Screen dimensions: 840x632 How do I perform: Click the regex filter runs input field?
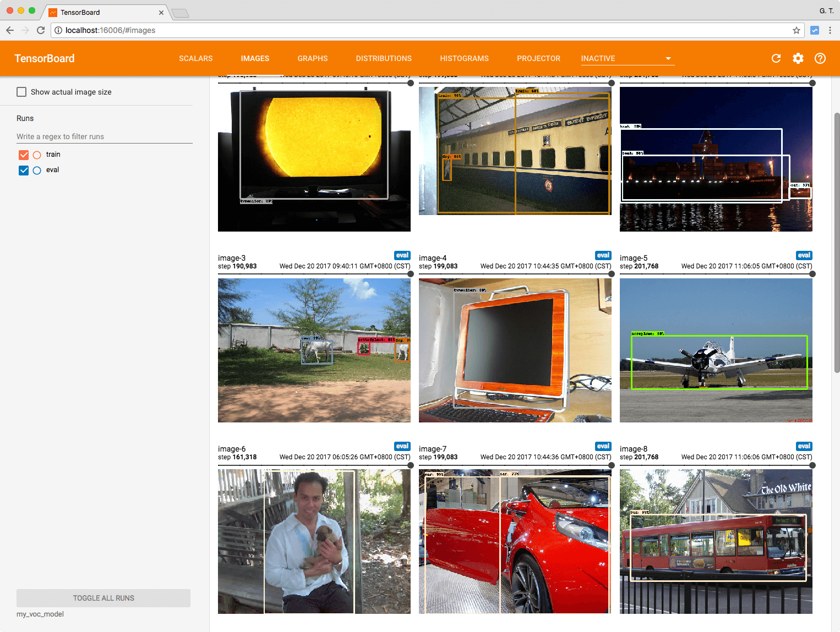coord(104,136)
